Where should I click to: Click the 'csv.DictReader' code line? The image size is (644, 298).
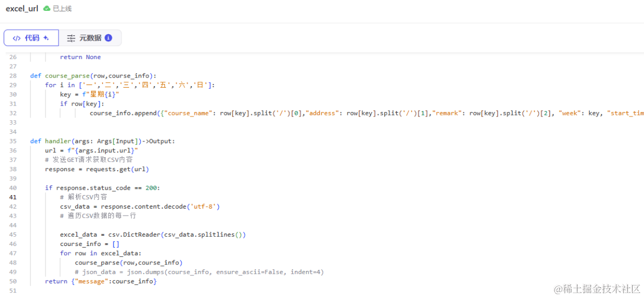tap(153, 235)
